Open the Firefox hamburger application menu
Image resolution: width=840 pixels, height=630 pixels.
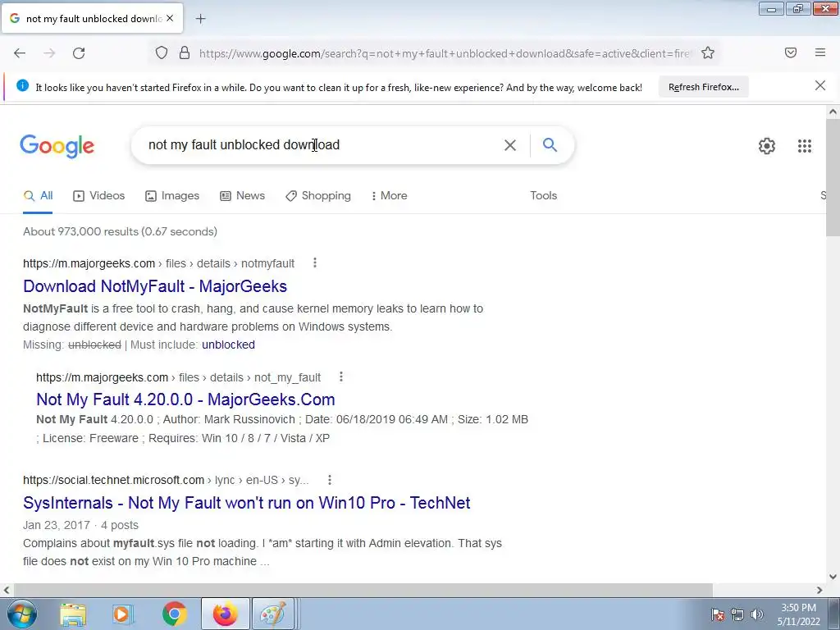820,52
